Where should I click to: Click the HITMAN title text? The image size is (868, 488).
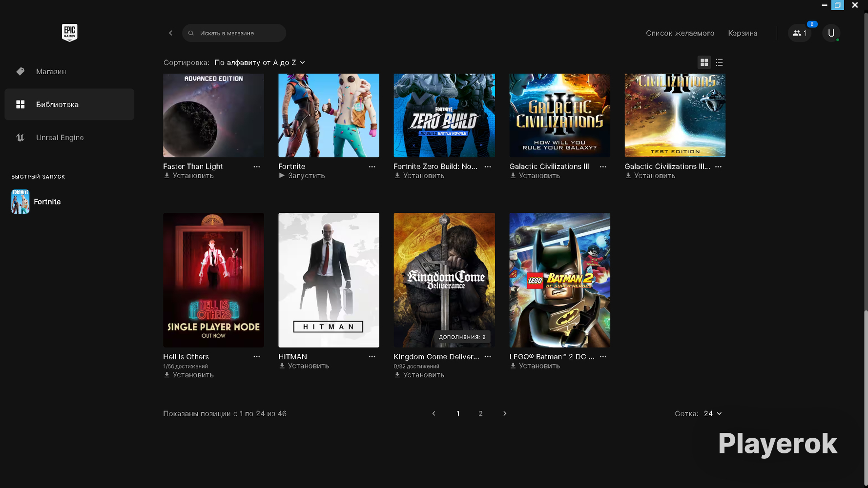click(x=292, y=357)
